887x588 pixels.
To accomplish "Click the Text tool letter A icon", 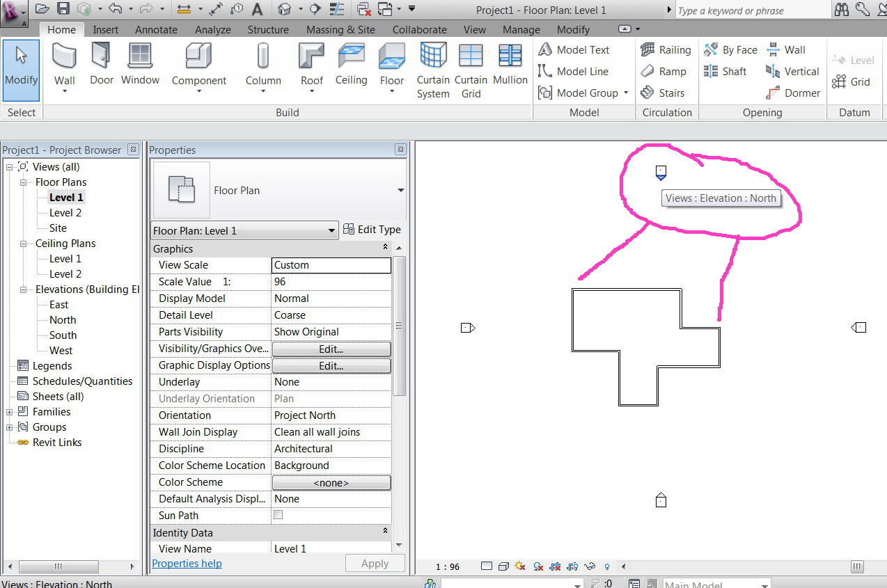I will click(258, 9).
